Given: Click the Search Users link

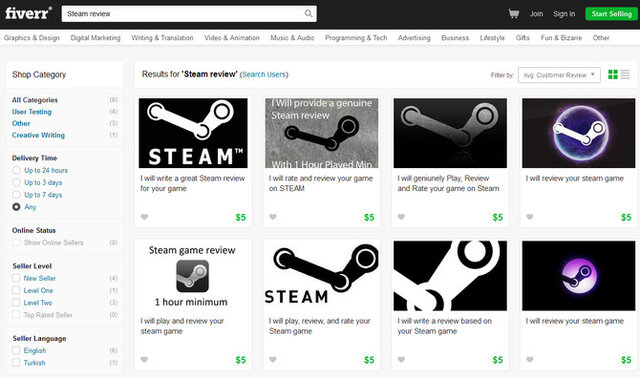Looking at the screenshot, I should pos(264,74).
